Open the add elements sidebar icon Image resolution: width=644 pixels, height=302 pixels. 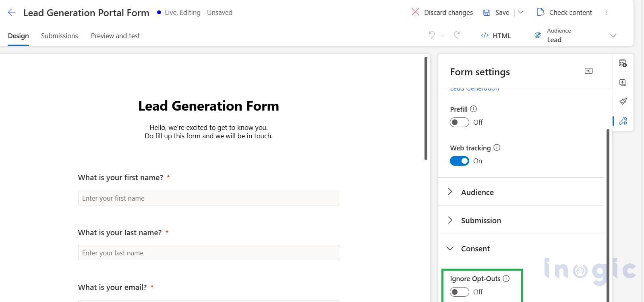623,82
